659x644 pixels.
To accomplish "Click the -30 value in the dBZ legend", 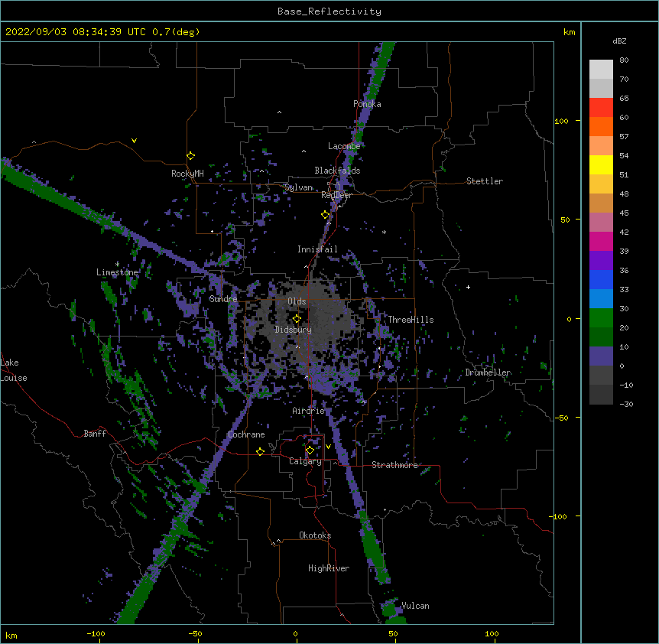I will (x=626, y=405).
